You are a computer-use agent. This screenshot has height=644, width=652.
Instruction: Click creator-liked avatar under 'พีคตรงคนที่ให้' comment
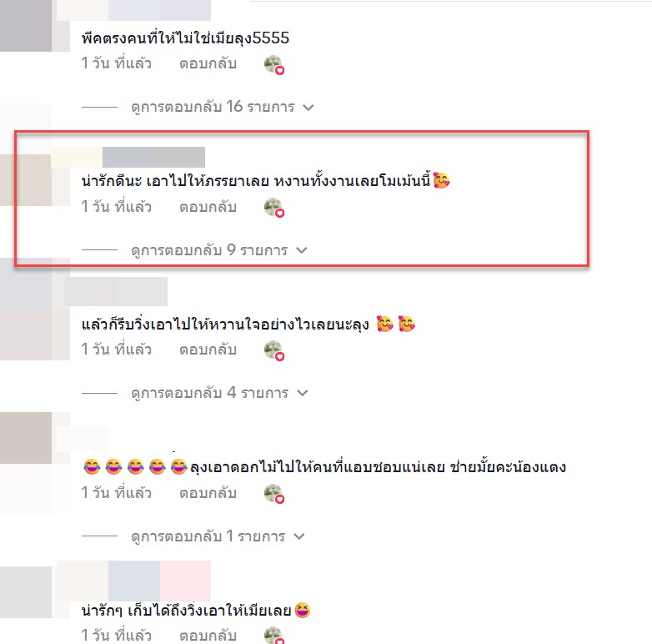(x=274, y=65)
